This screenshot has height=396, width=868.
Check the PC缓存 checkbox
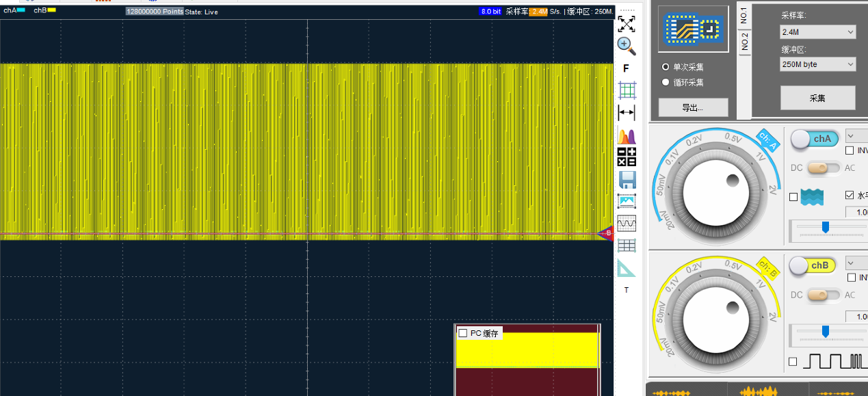[463, 333]
